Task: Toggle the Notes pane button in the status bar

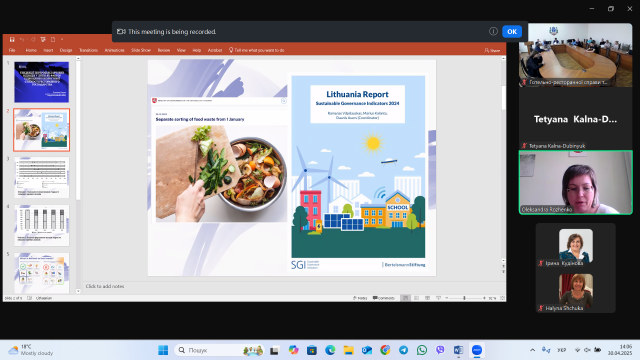Action: point(360,298)
